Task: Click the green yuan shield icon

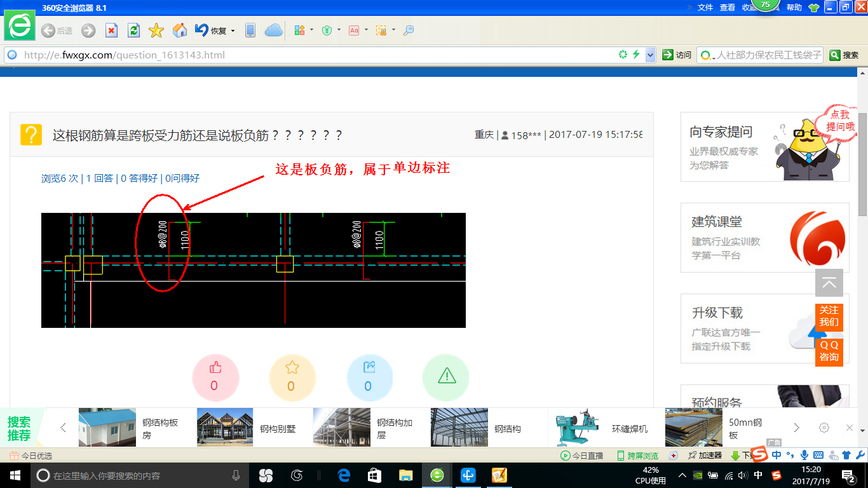Action: click(327, 30)
